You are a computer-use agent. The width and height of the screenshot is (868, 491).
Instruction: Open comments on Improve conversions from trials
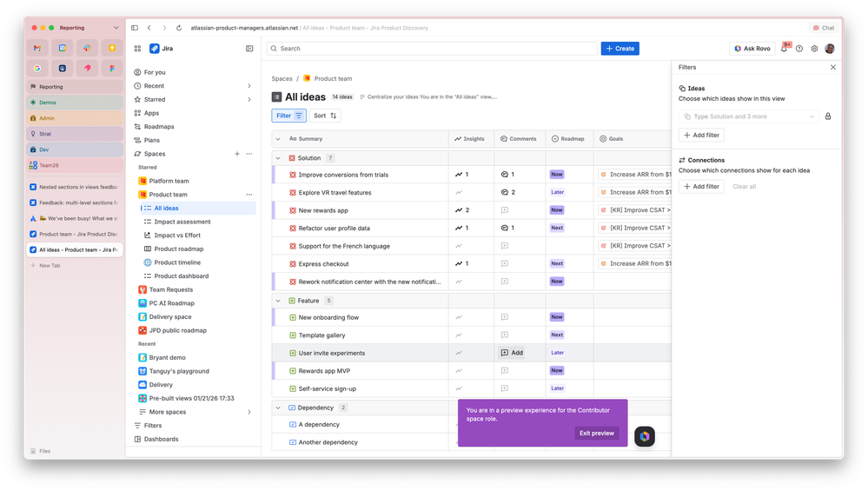[507, 175]
